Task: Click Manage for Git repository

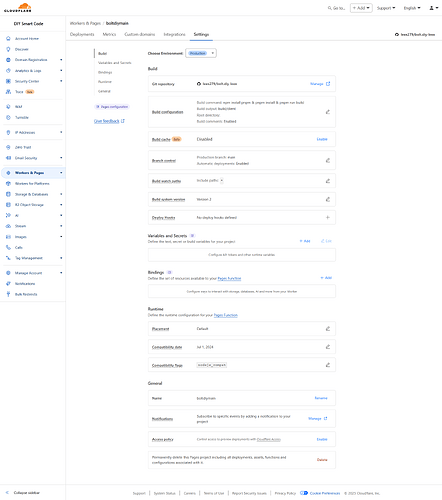Action: (x=320, y=84)
